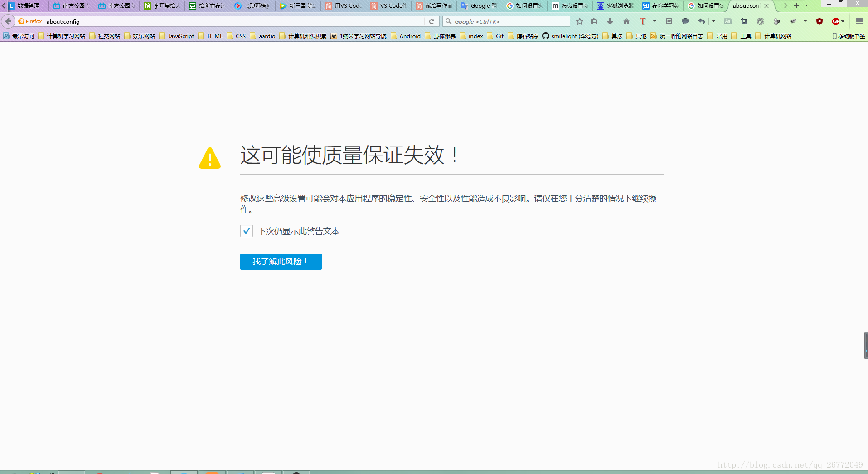Open the dropdown beside the red T icon
Viewport: 868px width, 474px height.
(x=655, y=21)
